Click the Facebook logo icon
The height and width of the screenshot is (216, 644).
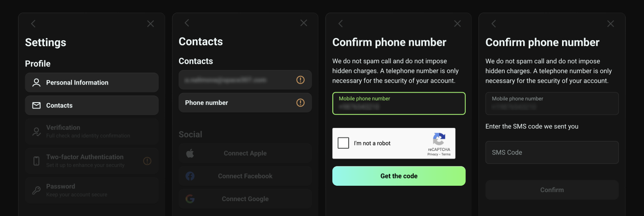pyautogui.click(x=190, y=176)
